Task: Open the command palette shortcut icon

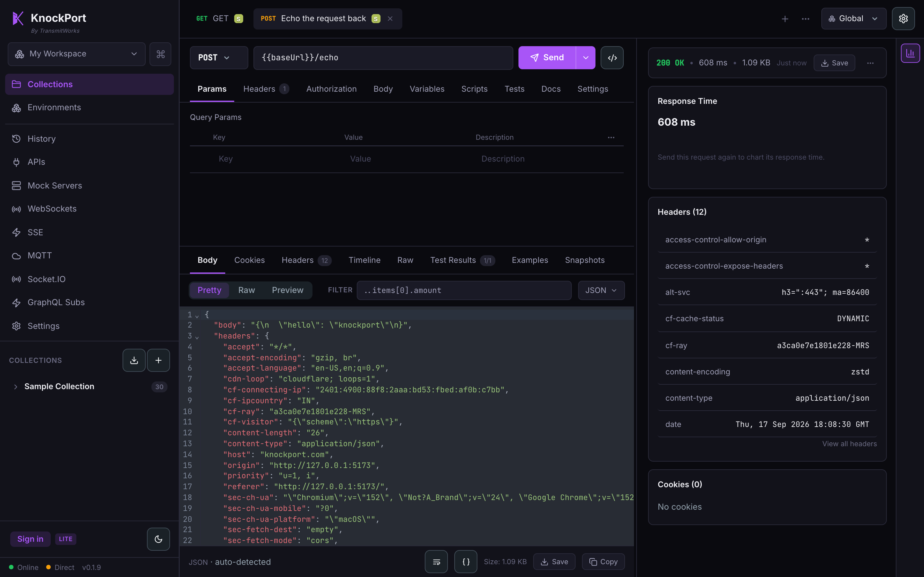Action: tap(160, 54)
